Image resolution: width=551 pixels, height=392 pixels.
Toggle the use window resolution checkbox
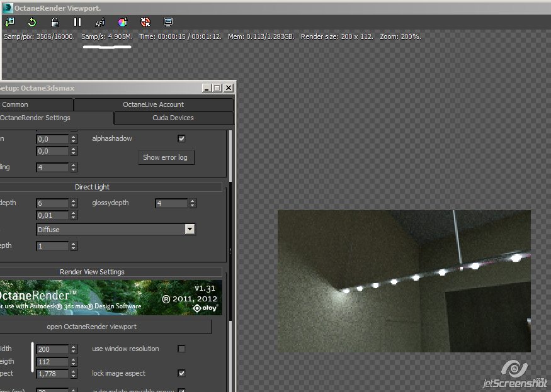pyautogui.click(x=181, y=349)
